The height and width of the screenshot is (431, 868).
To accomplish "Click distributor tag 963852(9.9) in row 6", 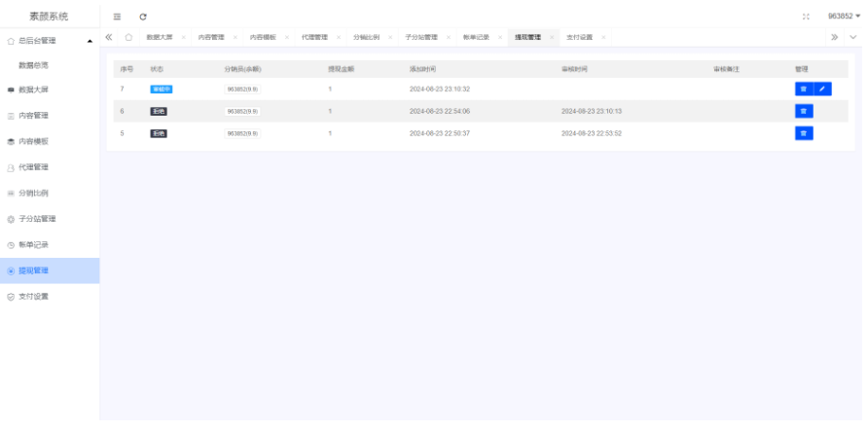I will (x=242, y=111).
